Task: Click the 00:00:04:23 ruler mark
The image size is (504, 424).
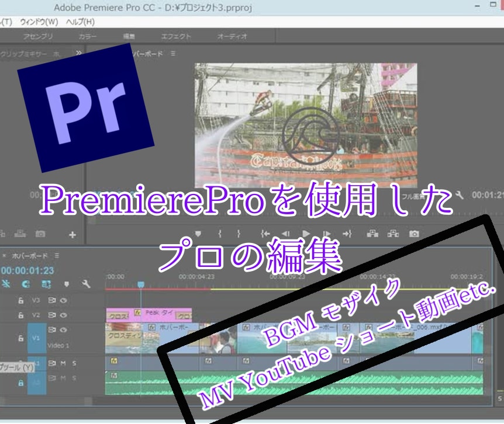Action: (196, 277)
